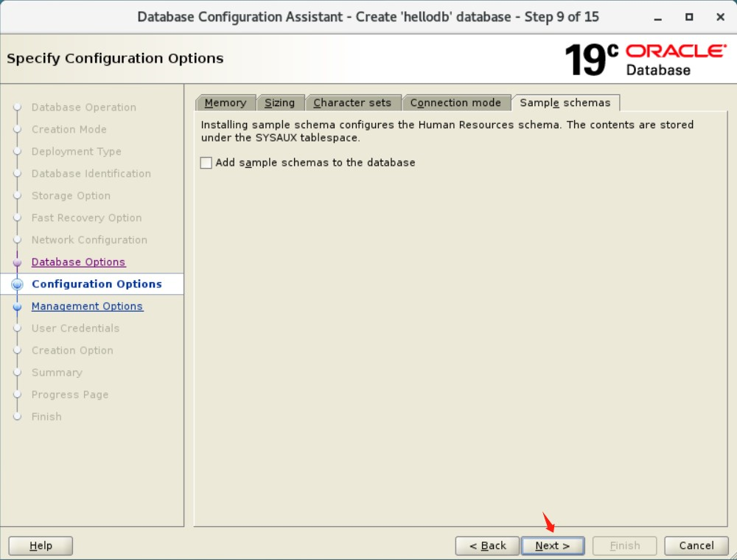This screenshot has width=737, height=560.
Task: Click the Deployment Type step label
Action: coord(77,151)
